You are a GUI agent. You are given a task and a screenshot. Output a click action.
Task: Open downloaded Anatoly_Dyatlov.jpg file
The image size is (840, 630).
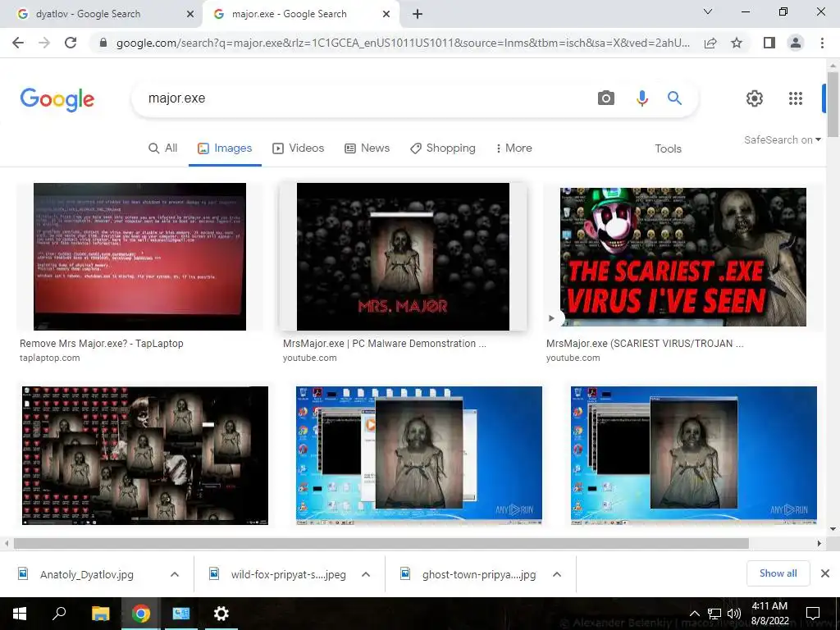(87, 575)
